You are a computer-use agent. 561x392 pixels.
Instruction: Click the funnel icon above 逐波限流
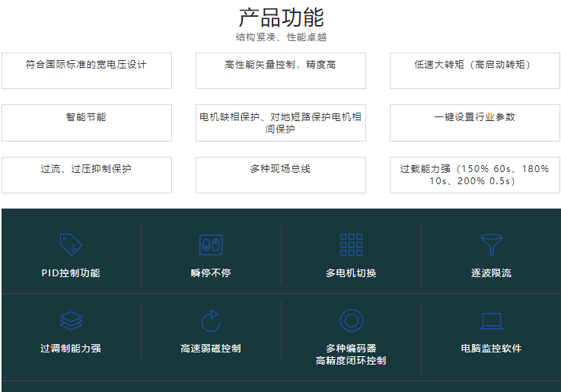tap(491, 244)
